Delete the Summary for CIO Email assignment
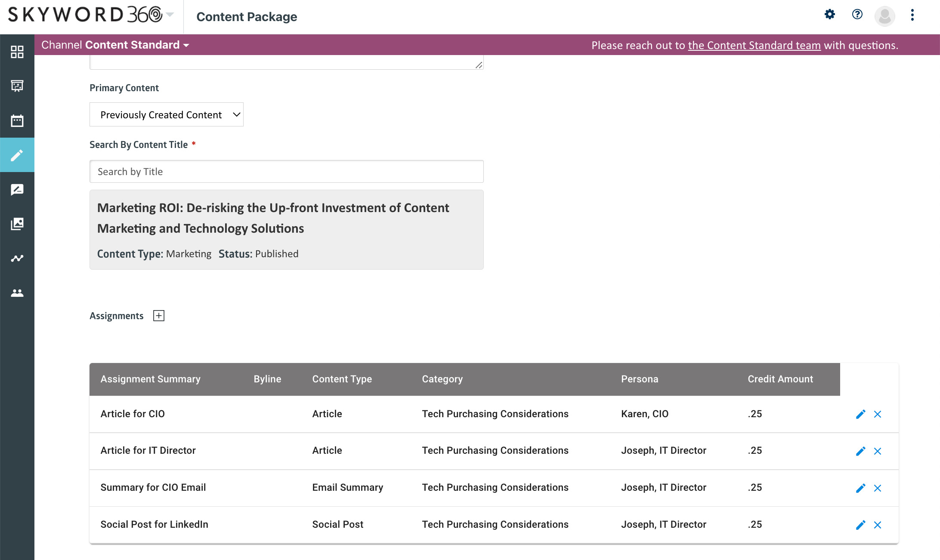 878,488
